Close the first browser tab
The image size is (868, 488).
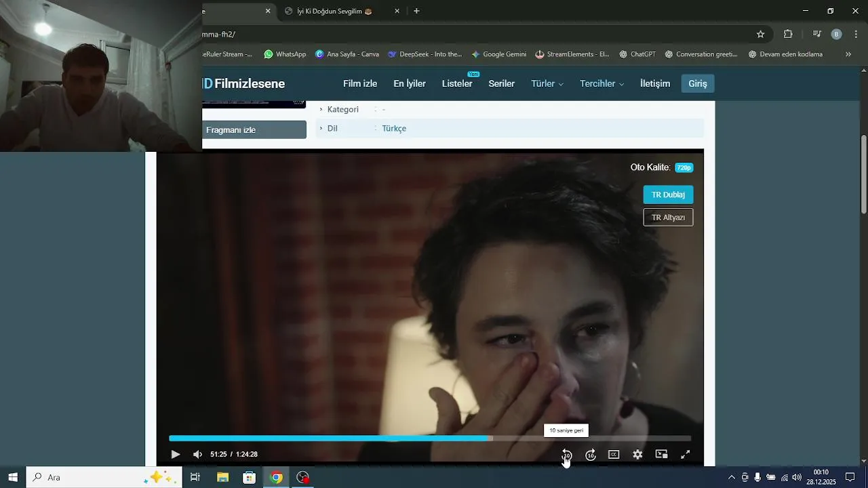point(268,11)
